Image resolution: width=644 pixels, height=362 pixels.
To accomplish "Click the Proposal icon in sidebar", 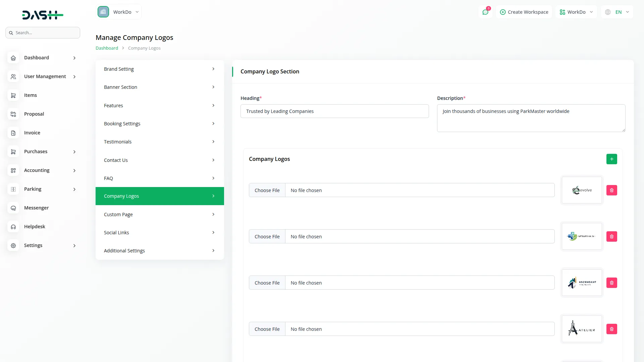I will [x=13, y=114].
